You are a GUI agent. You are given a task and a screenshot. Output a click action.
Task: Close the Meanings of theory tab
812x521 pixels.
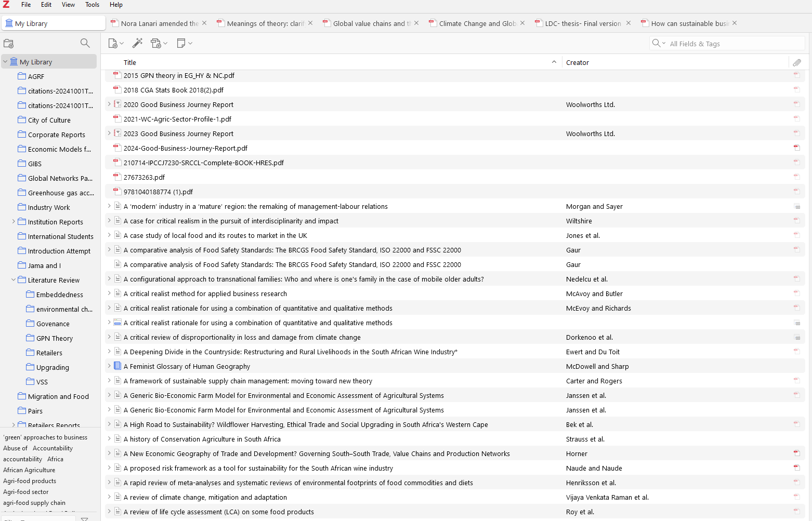tap(310, 23)
